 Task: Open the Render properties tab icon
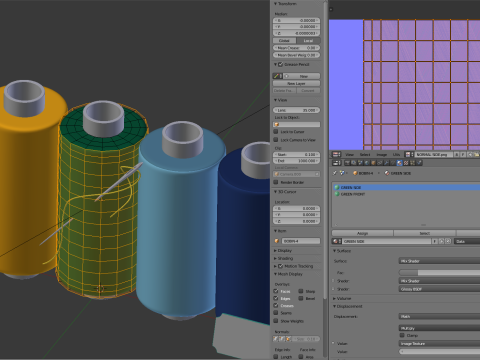click(347, 163)
